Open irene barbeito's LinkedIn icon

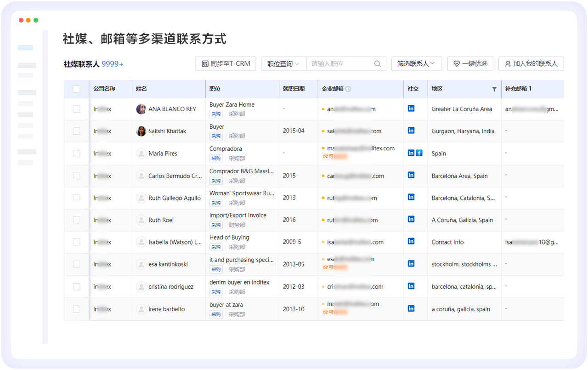pyautogui.click(x=411, y=308)
